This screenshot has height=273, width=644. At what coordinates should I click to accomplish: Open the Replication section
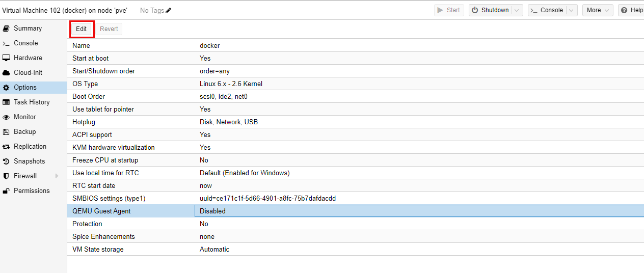point(30,147)
